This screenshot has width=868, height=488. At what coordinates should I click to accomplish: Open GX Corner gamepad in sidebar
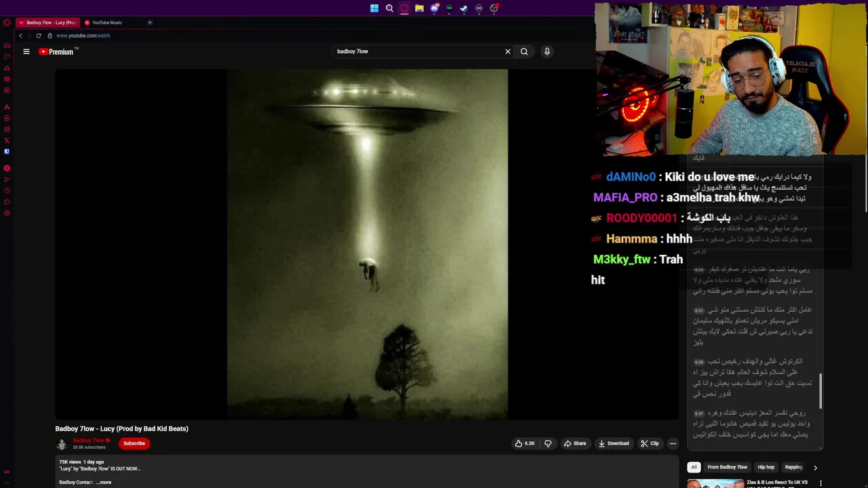[7, 46]
